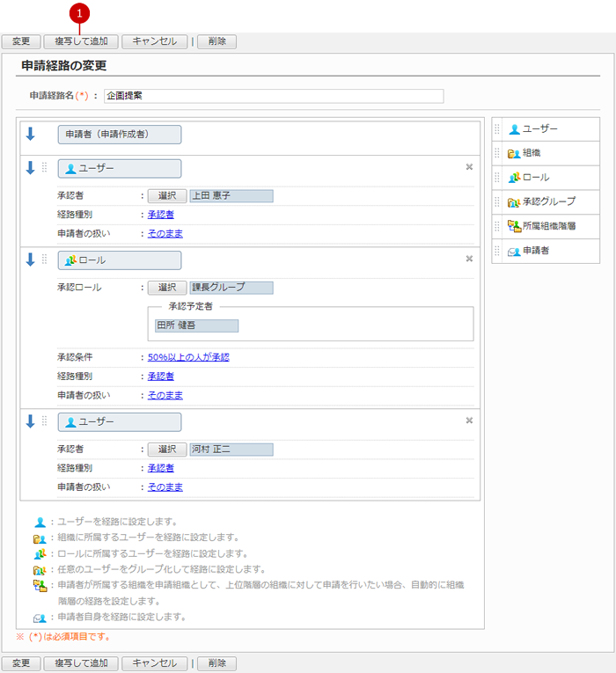The height and width of the screenshot is (673, 616).
Task: Click the 河村 正二 approver field
Action: [x=231, y=450]
